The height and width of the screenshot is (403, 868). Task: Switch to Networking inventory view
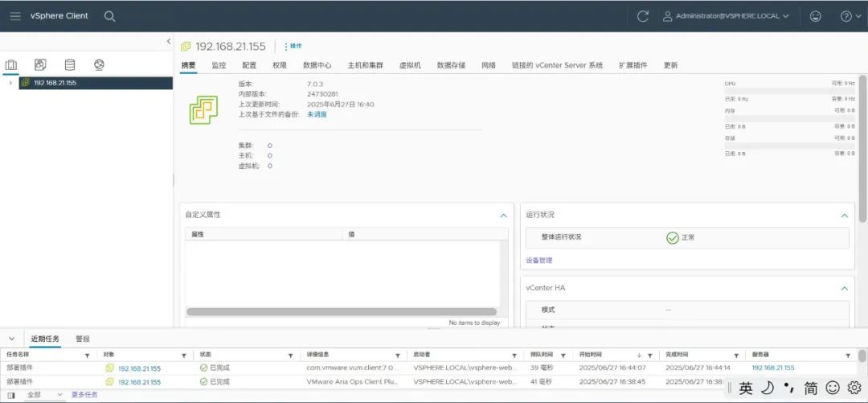[99, 65]
